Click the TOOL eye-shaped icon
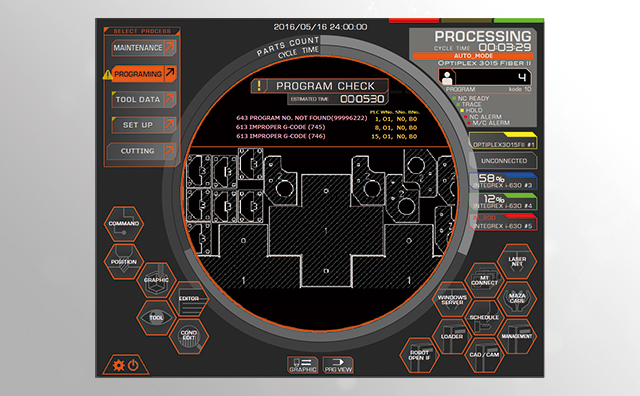 (x=156, y=318)
